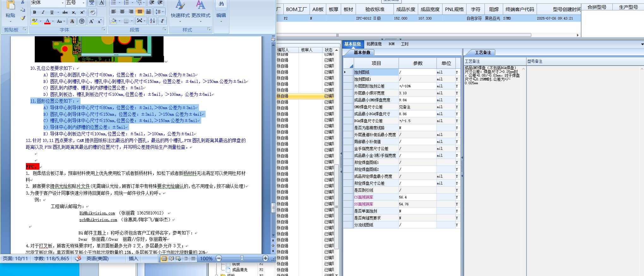Toggle Bold formatting
The image size is (644, 276).
click(x=34, y=12)
